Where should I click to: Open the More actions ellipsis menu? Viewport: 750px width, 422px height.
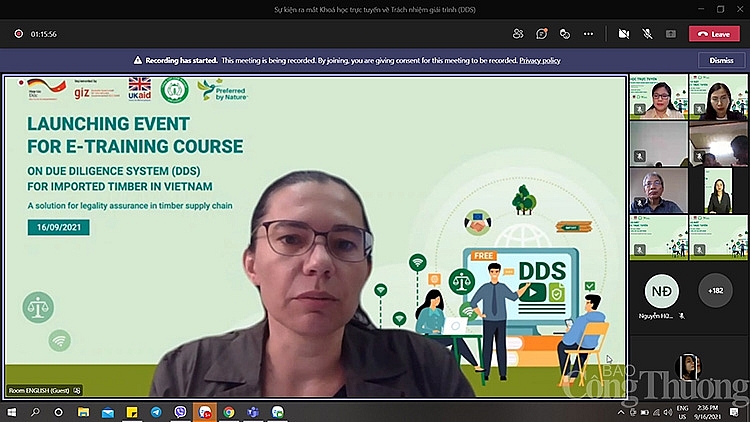(589, 33)
